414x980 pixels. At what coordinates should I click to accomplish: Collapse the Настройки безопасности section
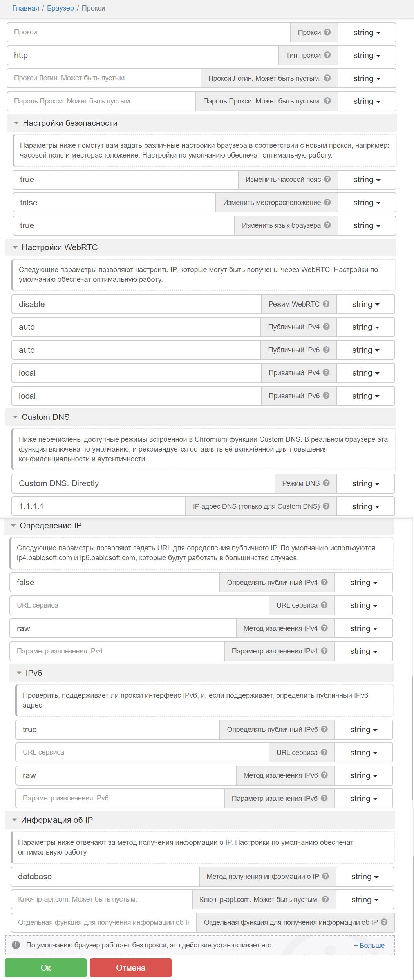coord(16,123)
